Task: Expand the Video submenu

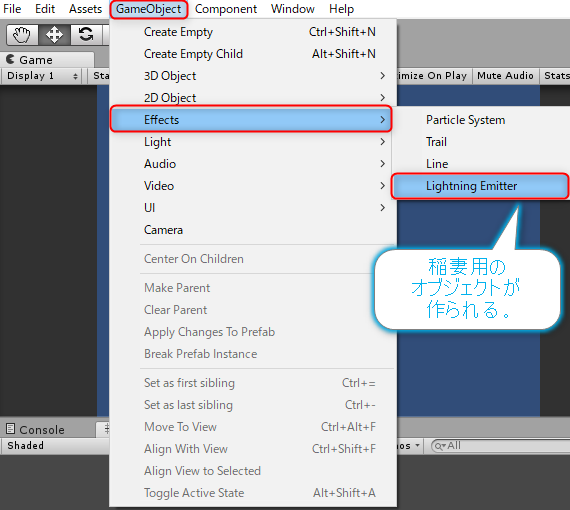Action: [253, 186]
